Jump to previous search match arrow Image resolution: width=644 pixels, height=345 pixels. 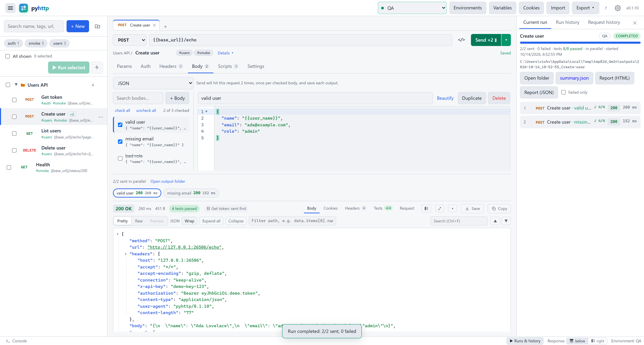(x=495, y=221)
